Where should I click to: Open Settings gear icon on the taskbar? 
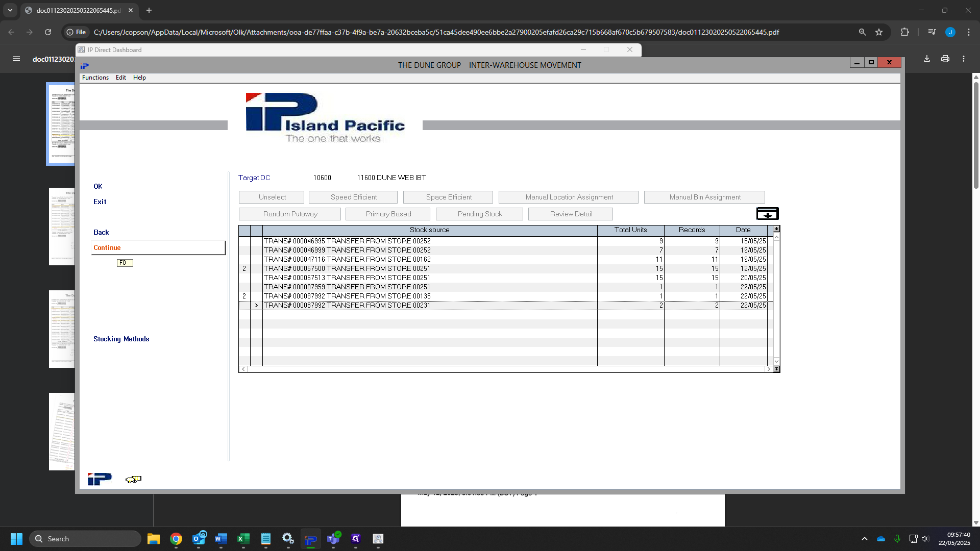click(288, 539)
